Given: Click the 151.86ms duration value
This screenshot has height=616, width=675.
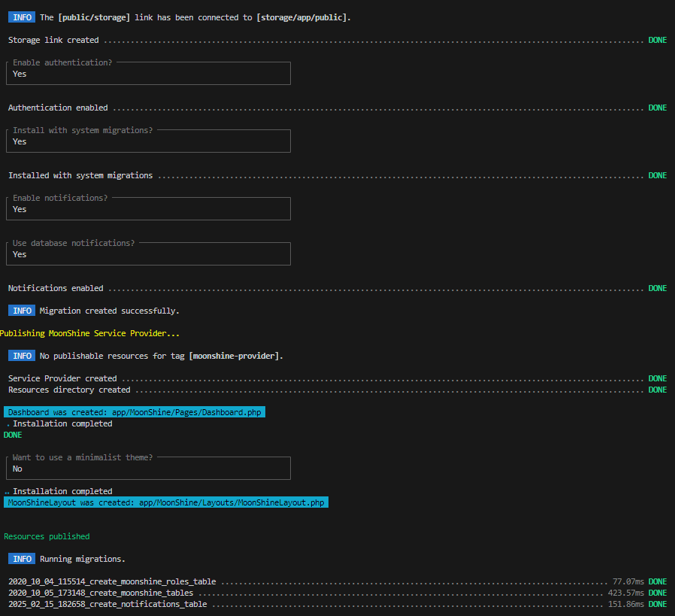Looking at the screenshot, I should pos(626,605).
